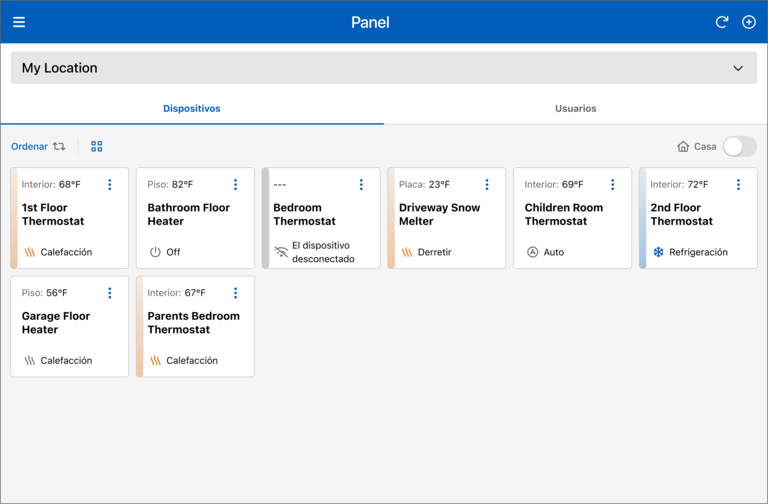Open Children Room Thermostat options menu

pyautogui.click(x=612, y=185)
